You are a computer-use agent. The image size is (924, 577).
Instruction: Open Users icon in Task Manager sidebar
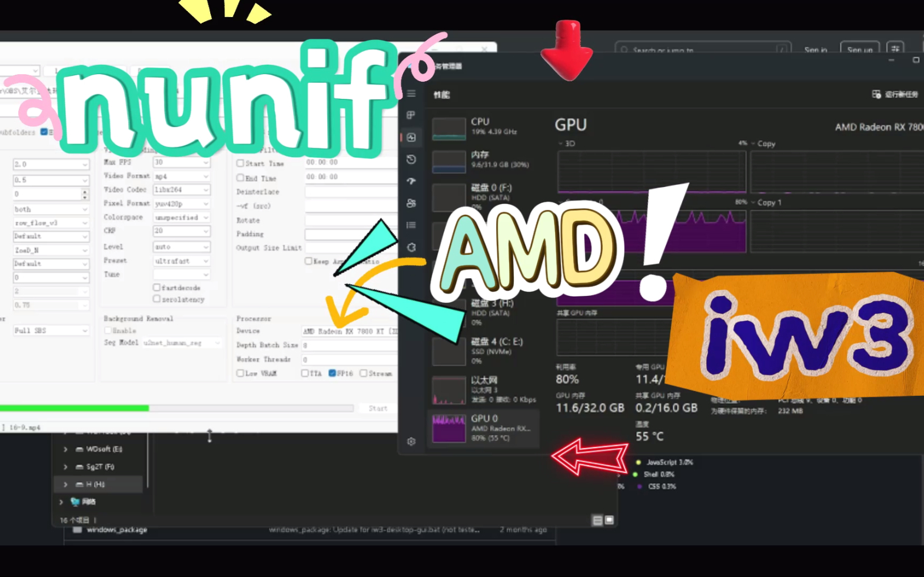[411, 203]
